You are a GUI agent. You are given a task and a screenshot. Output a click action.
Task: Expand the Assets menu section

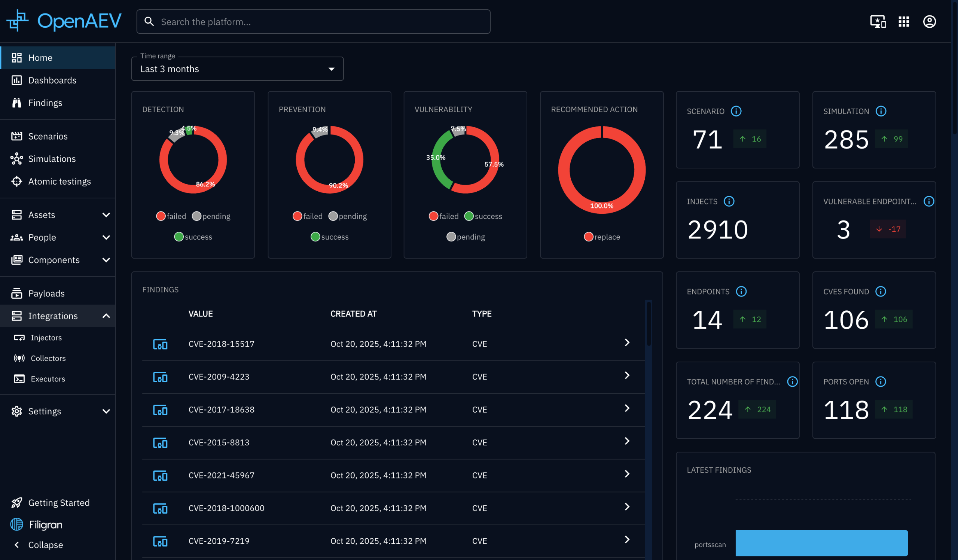pos(58,215)
